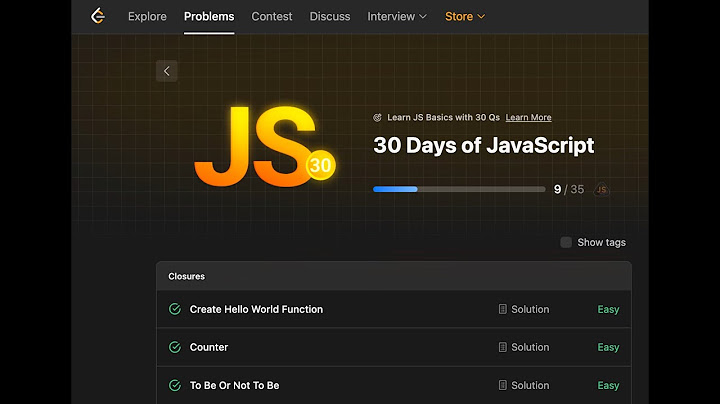Open the Explore tab
This screenshot has width=720, height=404.
(147, 17)
